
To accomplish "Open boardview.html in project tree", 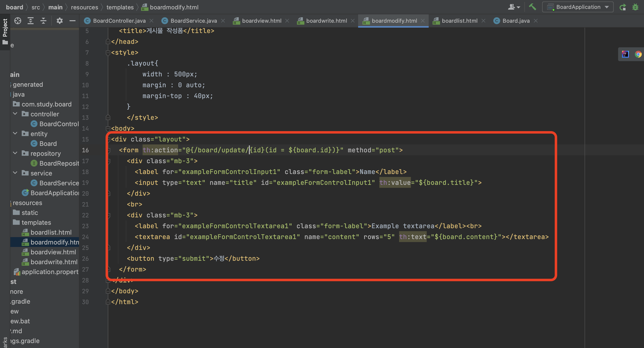I will pyautogui.click(x=53, y=252).
